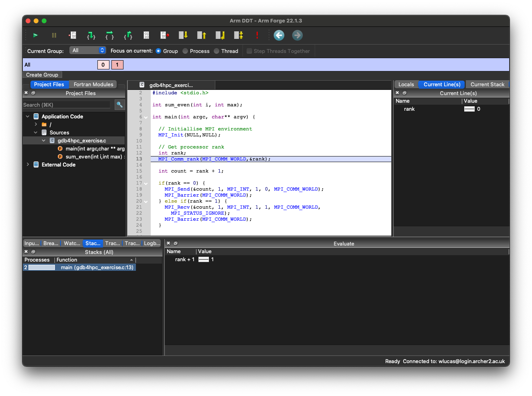The width and height of the screenshot is (532, 396).
Task: Click the Step Over toolbar icon
Action: (109, 35)
